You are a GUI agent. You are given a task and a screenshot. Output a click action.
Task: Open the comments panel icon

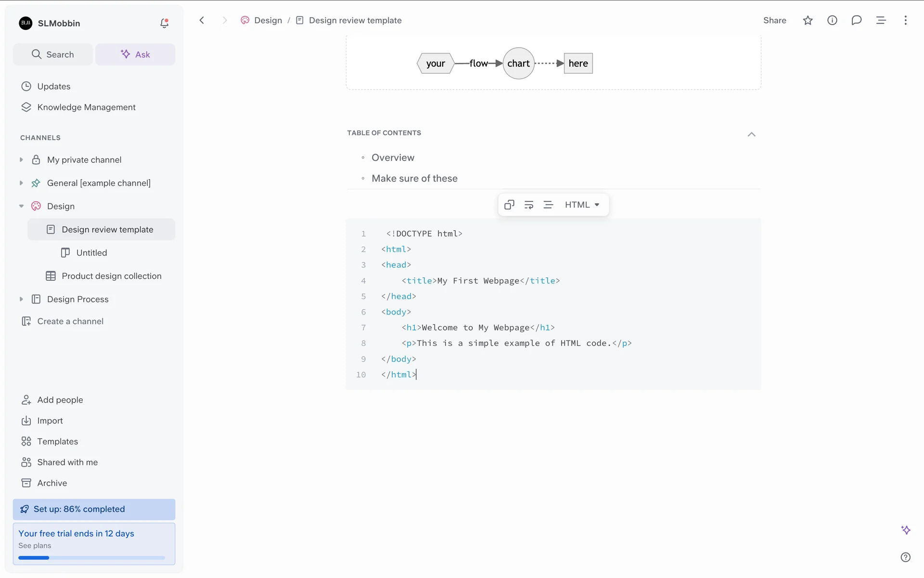856,20
